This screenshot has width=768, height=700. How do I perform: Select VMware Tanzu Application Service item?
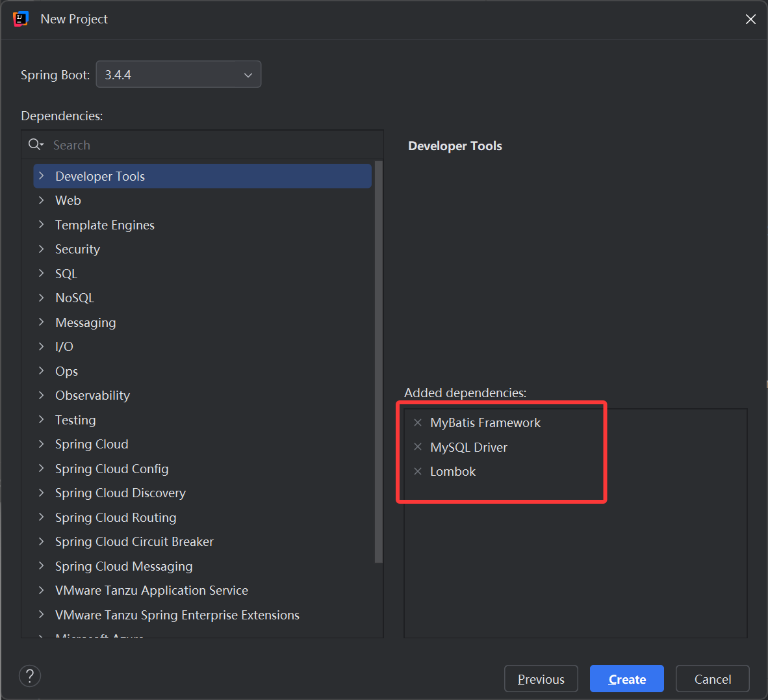tap(202, 590)
